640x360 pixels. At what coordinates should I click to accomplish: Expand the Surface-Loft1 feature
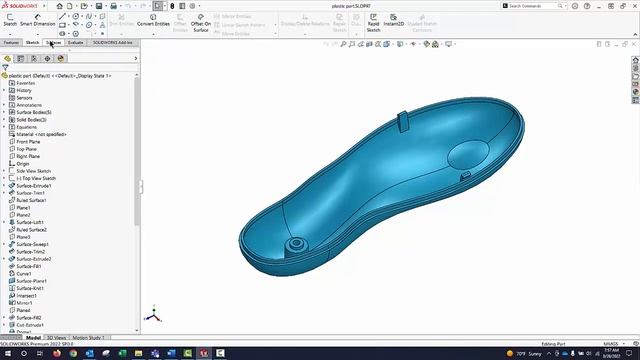pyautogui.click(x=4, y=222)
